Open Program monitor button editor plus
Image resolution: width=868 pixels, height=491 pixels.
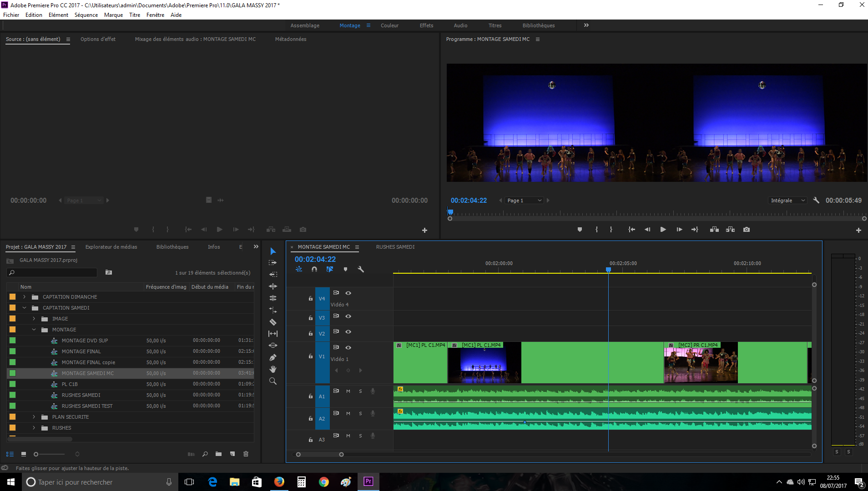(858, 230)
